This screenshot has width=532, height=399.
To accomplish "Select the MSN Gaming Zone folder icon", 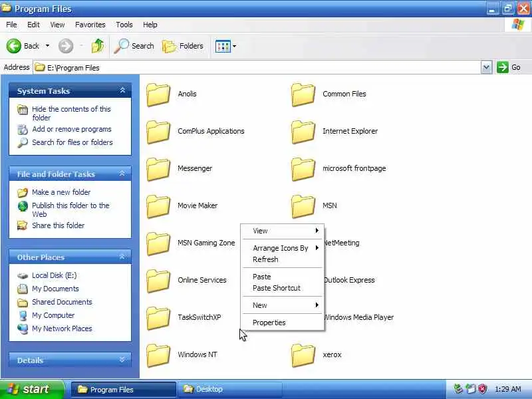I will pos(158,244).
